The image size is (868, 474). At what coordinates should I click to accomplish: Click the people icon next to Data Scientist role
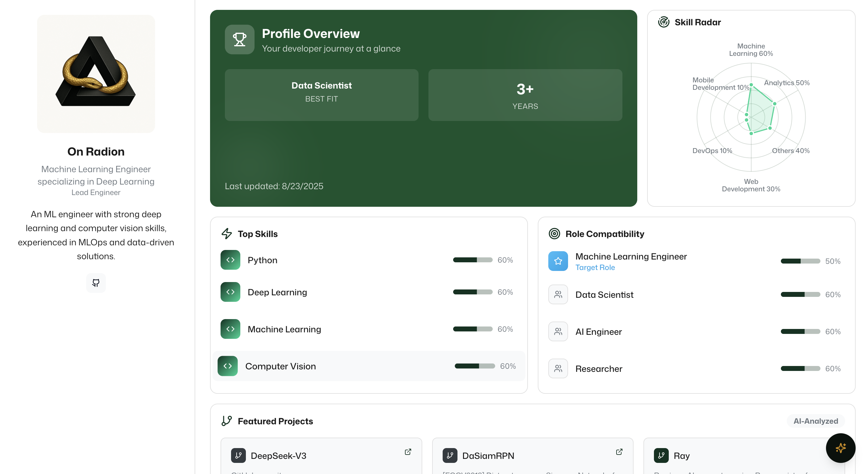pos(558,295)
